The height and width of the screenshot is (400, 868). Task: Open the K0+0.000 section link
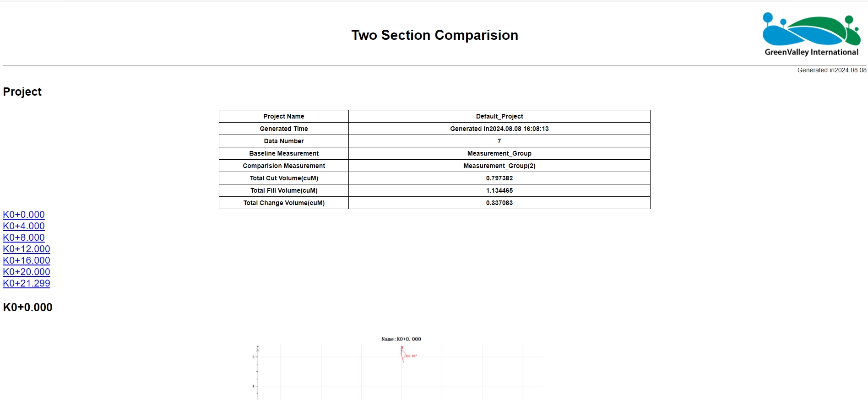click(x=24, y=215)
